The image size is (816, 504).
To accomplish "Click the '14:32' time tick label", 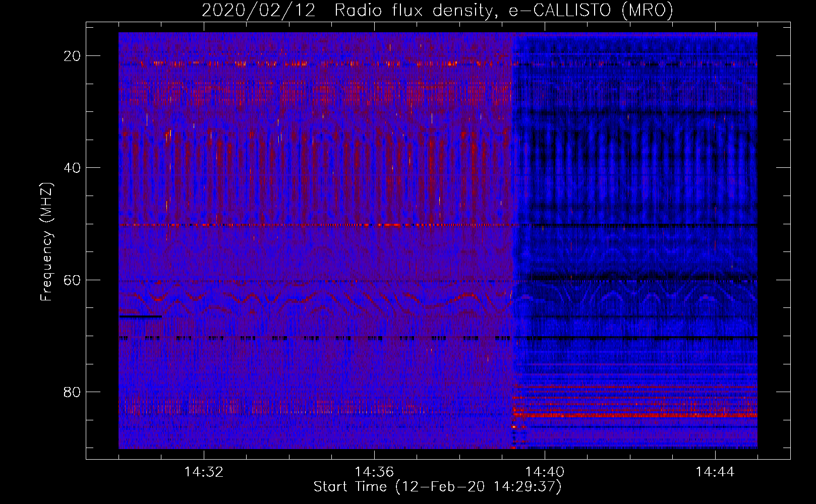I will pos(204,472).
